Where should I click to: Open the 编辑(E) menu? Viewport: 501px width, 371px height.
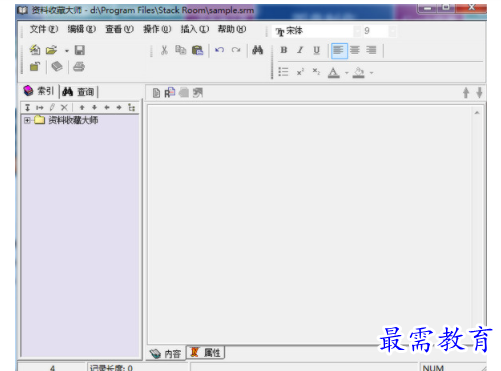(x=81, y=29)
